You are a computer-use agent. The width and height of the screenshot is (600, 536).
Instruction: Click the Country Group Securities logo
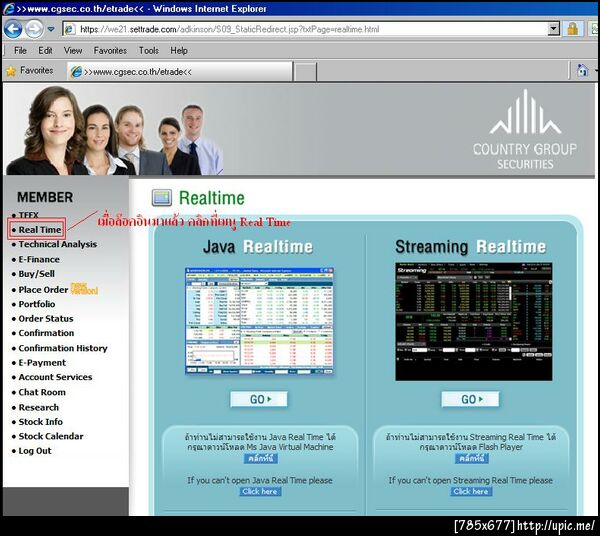[x=525, y=130]
